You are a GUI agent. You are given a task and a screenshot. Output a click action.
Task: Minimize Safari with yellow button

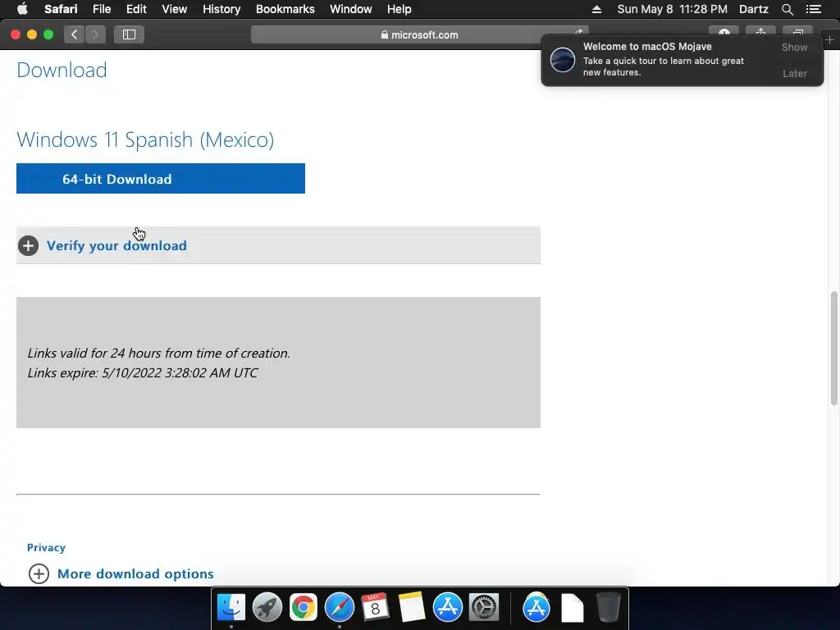tap(32, 34)
